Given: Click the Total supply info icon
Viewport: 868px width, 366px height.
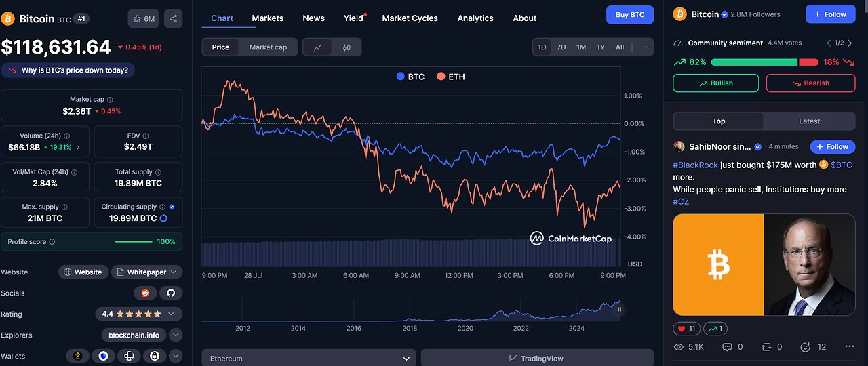Looking at the screenshot, I should [158, 172].
